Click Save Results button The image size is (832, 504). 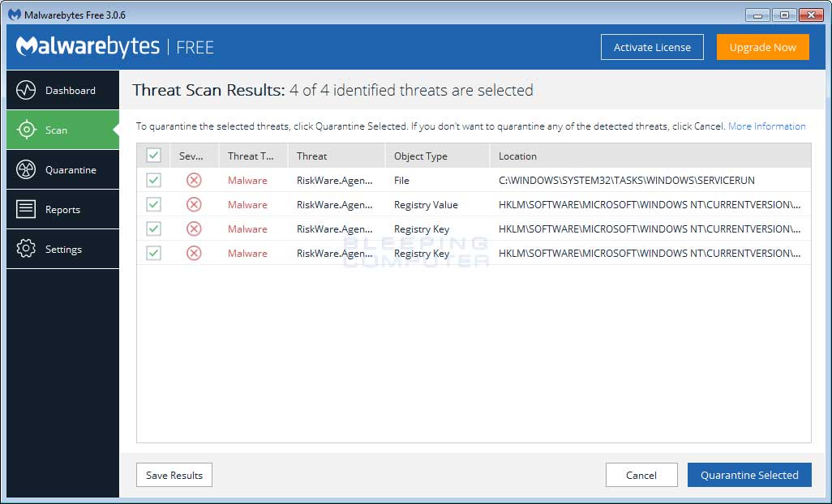[174, 476]
